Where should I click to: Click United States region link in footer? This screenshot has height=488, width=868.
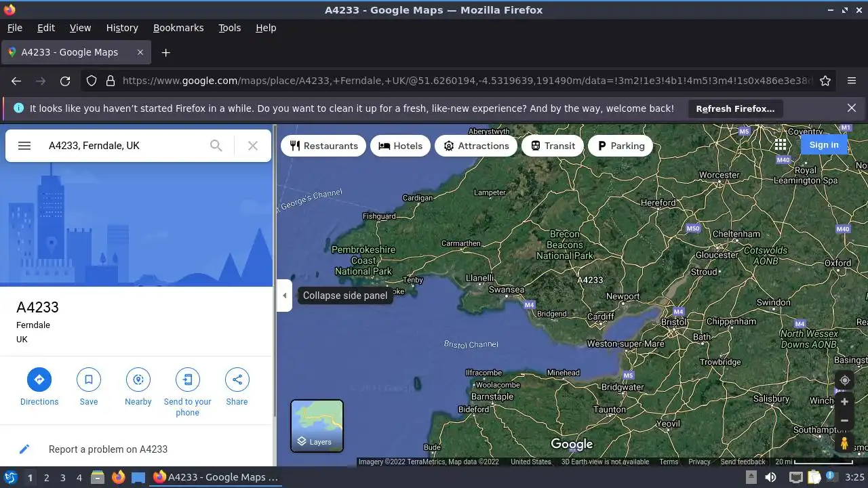pyautogui.click(x=531, y=462)
